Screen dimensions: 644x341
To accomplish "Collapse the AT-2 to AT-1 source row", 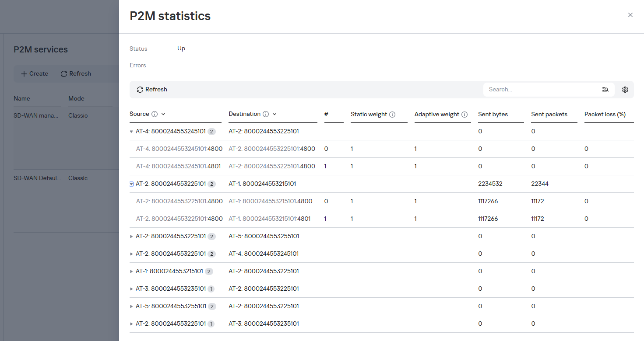I will point(131,184).
